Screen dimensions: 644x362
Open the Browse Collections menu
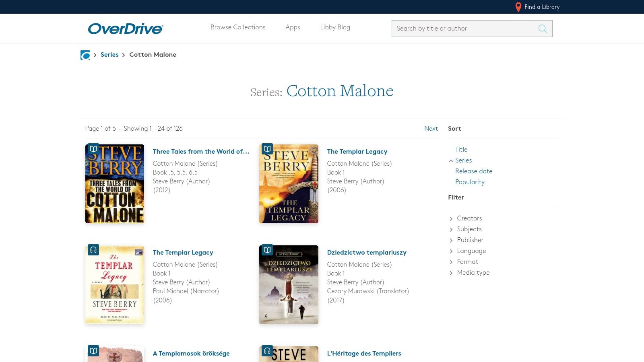(x=238, y=27)
